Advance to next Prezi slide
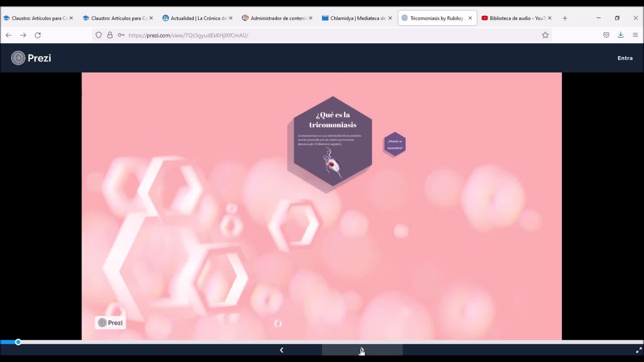This screenshot has height=362, width=644. 362,350
